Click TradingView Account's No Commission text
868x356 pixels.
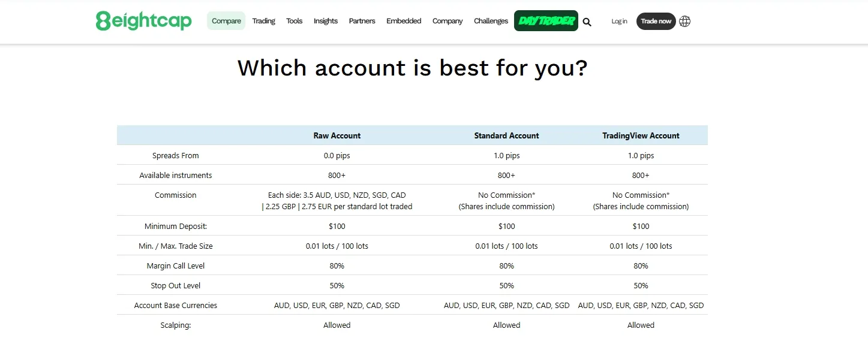point(641,200)
